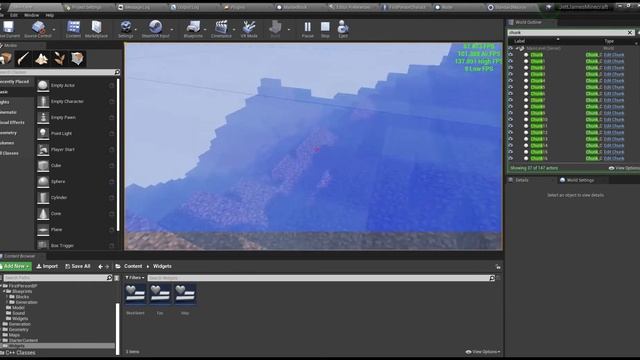Screen dimensions: 640x360
Task: Select Geometry Editing mode cube icon
Action: (x=78, y=58)
